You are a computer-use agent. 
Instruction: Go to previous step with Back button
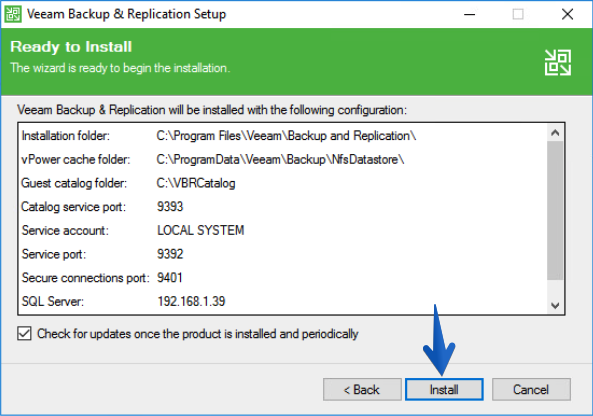(x=362, y=390)
